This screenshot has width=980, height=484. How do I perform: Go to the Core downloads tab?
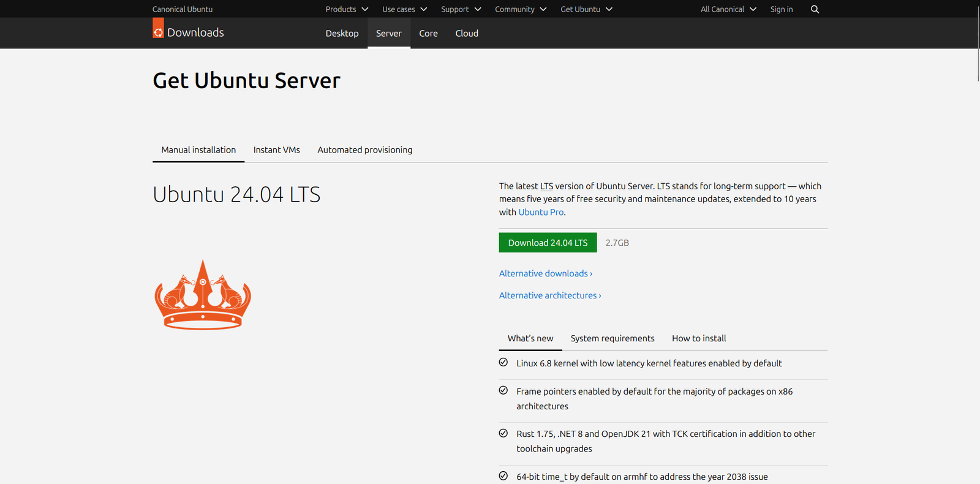(x=428, y=33)
